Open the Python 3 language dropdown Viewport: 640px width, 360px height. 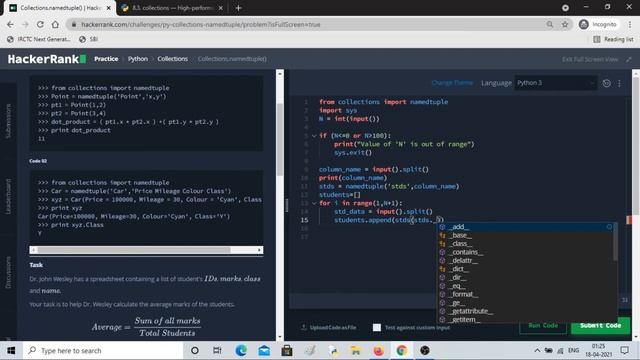556,83
